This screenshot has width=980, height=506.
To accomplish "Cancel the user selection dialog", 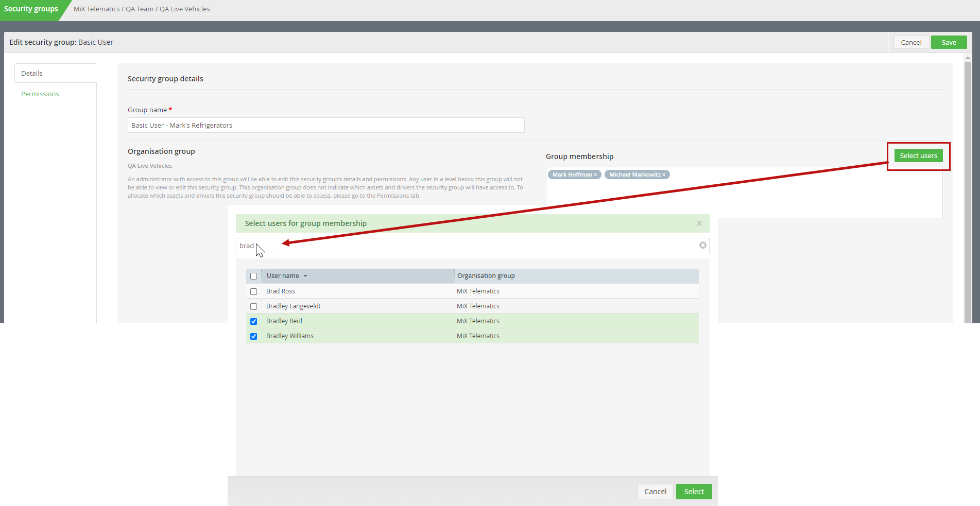I will click(x=655, y=492).
